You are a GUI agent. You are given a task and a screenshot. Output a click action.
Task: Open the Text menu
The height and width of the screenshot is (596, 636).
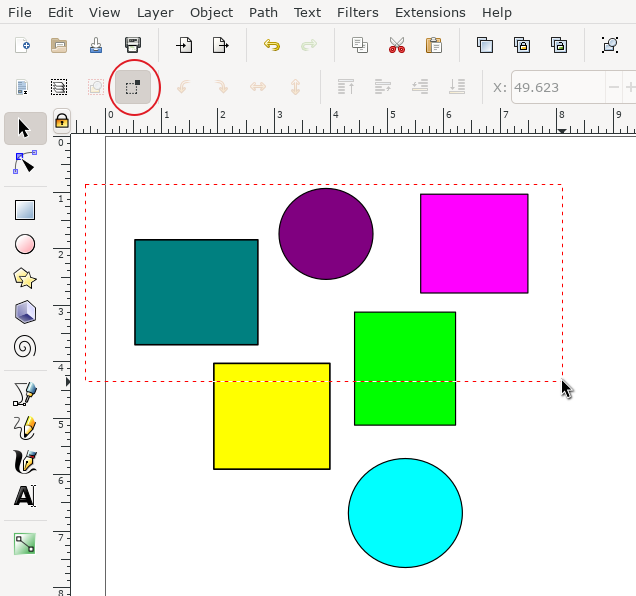click(x=307, y=13)
